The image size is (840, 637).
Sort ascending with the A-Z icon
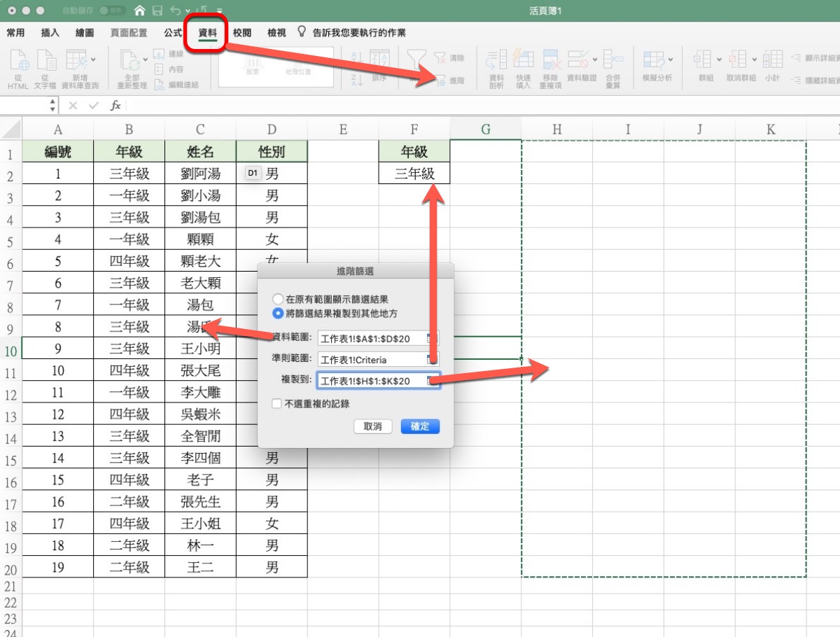coord(357,59)
